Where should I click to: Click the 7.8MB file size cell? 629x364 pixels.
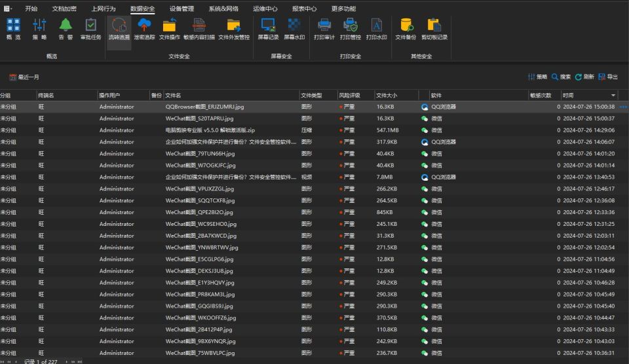[x=385, y=177]
